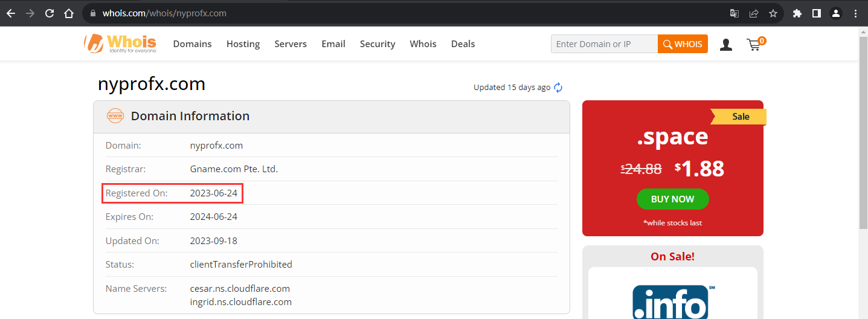Open Chrome three-dot menu

click(855, 13)
